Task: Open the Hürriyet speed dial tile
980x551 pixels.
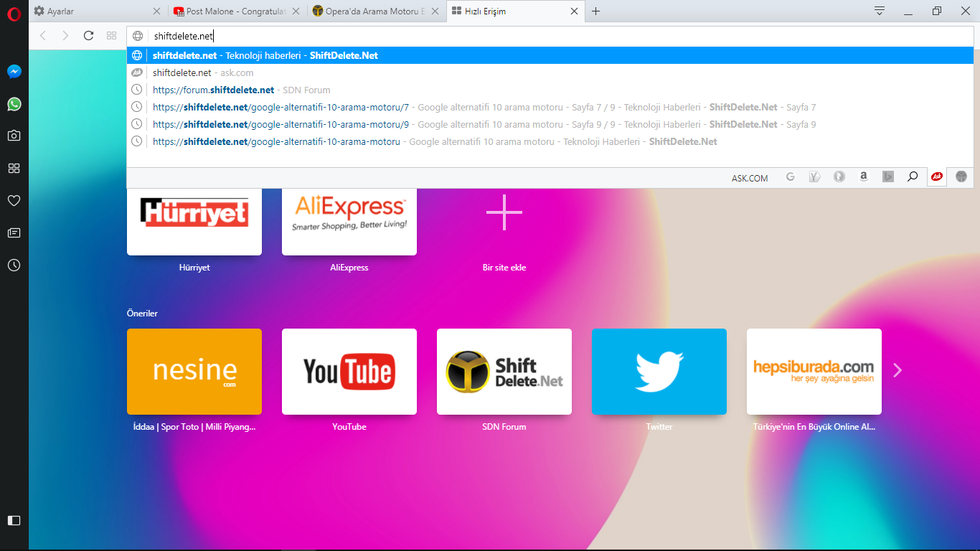Action: [194, 222]
